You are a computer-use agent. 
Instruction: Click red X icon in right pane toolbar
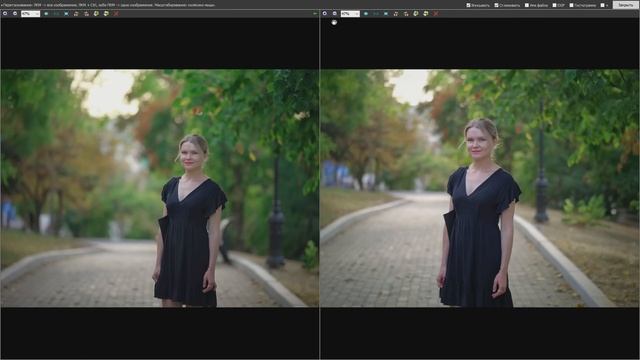[x=436, y=13]
